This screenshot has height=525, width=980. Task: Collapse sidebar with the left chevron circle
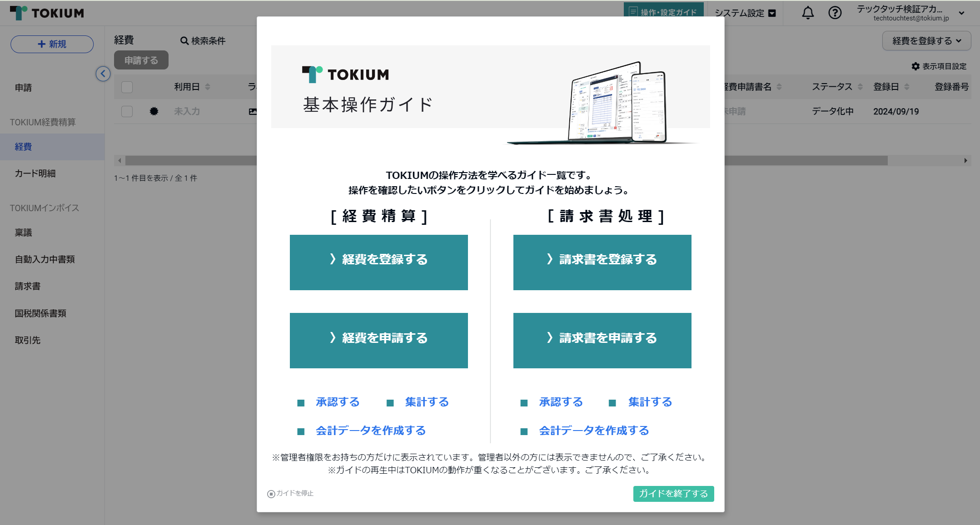pyautogui.click(x=103, y=74)
